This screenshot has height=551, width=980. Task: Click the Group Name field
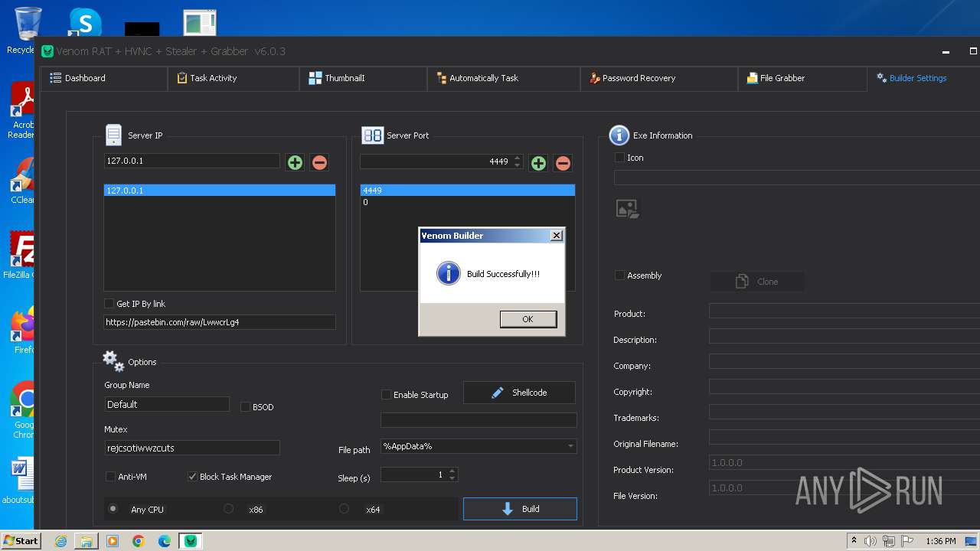(167, 404)
